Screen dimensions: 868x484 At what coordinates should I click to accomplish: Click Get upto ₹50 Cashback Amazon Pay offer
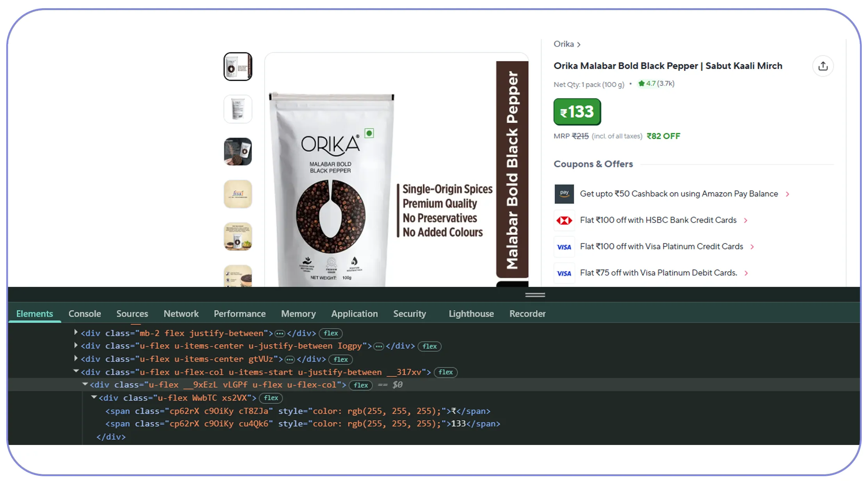pos(679,194)
